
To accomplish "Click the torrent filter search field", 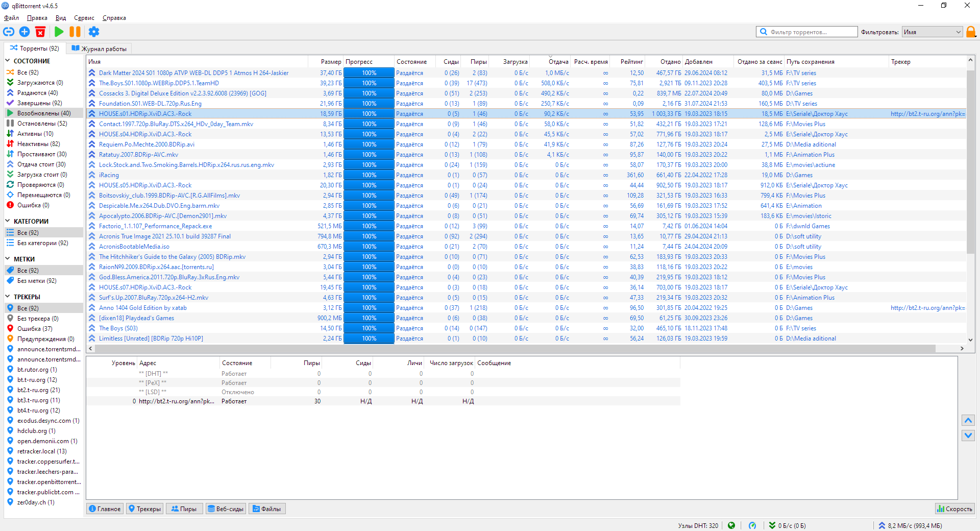I will 806,32.
